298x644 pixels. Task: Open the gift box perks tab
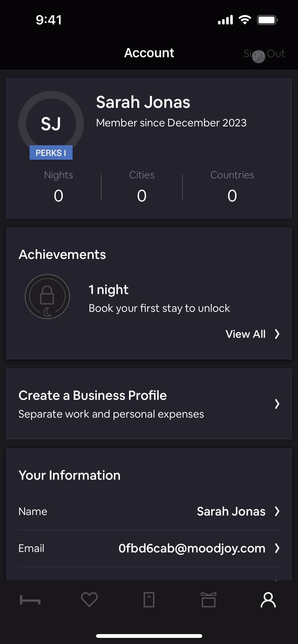(209, 599)
